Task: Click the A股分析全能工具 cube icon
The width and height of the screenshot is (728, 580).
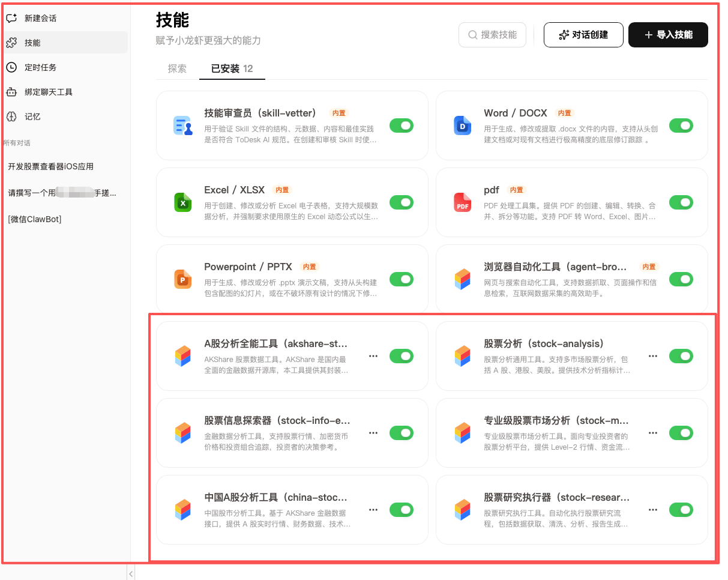Action: tap(183, 356)
